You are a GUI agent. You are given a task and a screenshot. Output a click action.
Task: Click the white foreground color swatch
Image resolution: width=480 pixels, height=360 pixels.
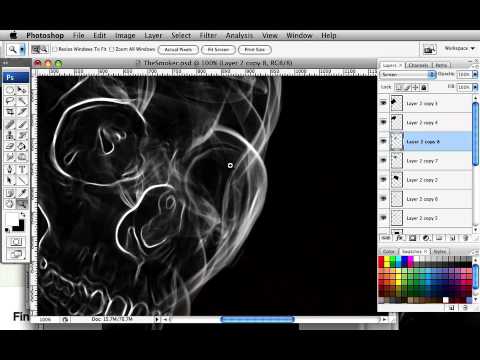[x=11, y=220]
